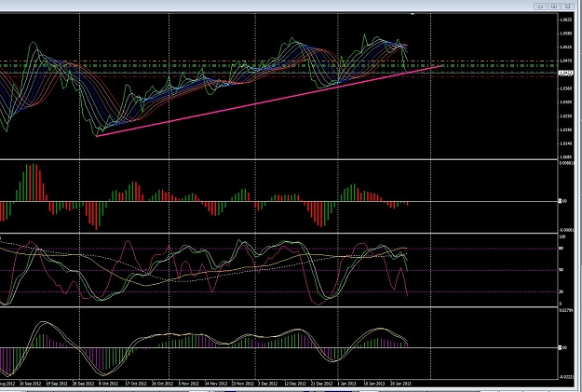Click the 21 Dec 2012 date label
Image resolution: width=582 pixels, height=392 pixels.
click(321, 384)
